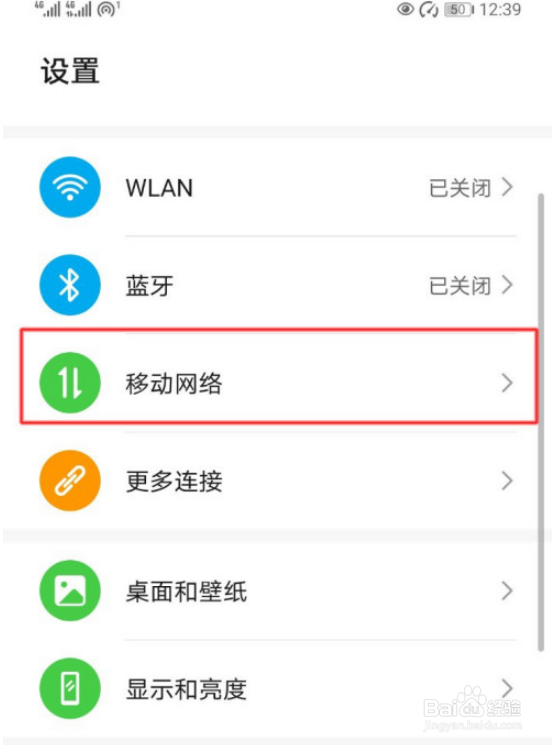Open the chevron beside 更多连接

tap(507, 481)
